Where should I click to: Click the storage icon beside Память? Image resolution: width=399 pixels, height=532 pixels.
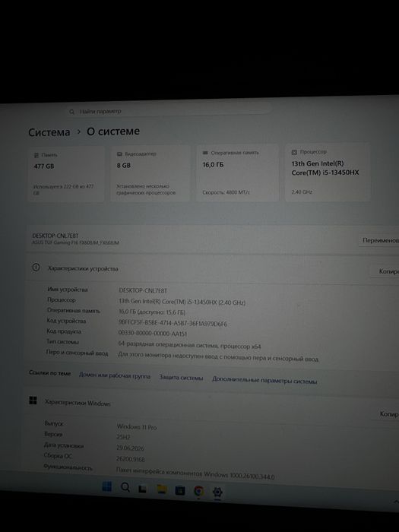click(36, 155)
